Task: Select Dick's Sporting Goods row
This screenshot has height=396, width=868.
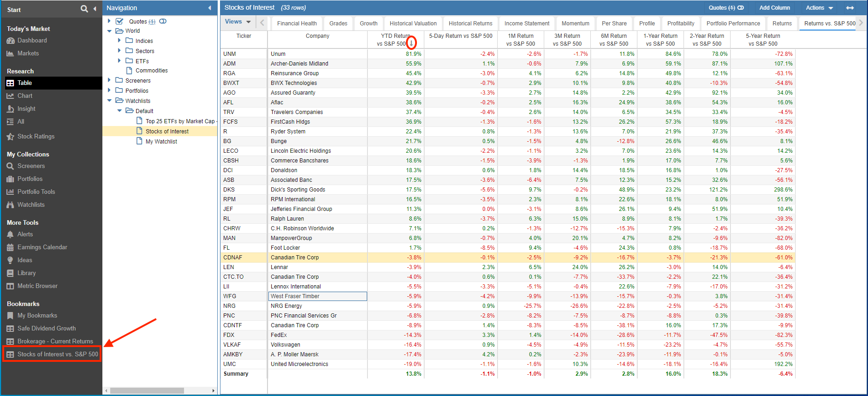Action: pyautogui.click(x=507, y=190)
